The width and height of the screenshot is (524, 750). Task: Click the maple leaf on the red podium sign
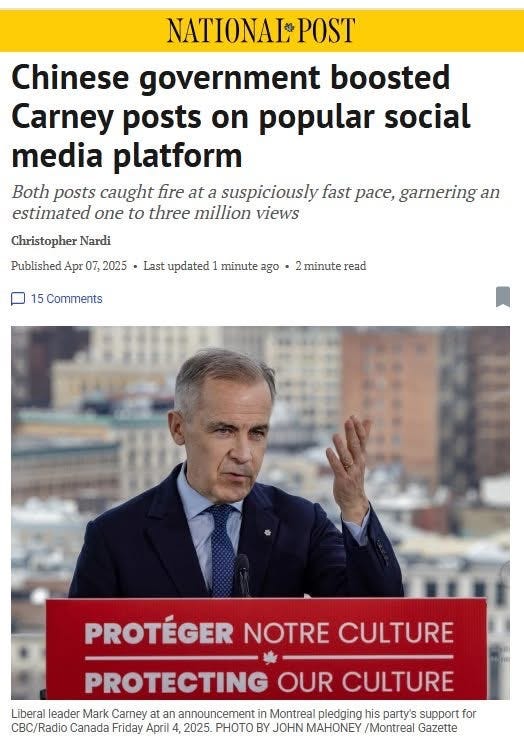click(x=270, y=658)
